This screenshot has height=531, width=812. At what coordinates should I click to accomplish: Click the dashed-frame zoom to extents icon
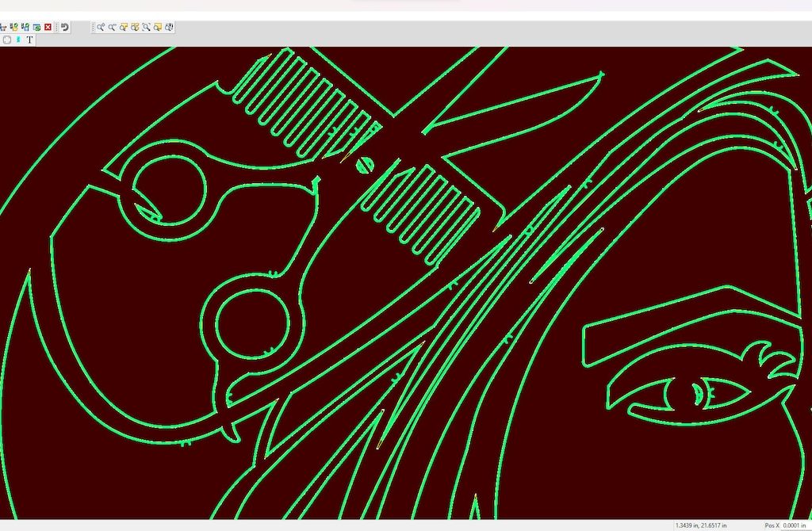point(147,27)
